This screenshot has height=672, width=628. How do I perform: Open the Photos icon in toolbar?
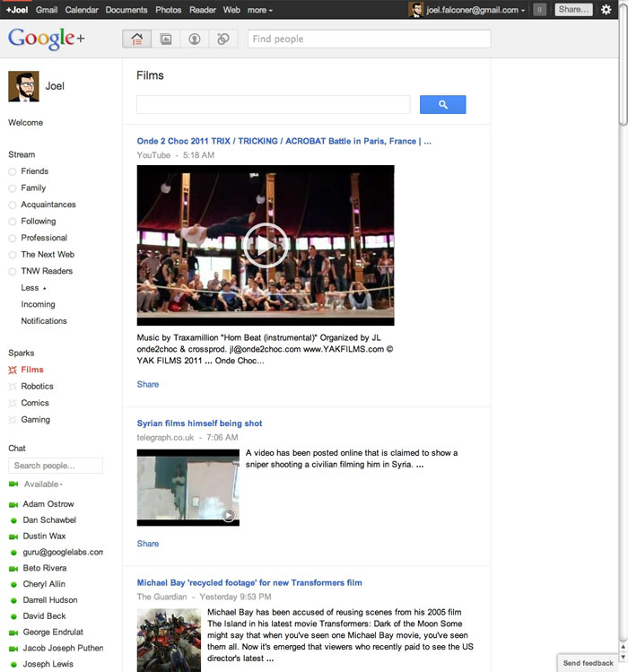click(165, 39)
